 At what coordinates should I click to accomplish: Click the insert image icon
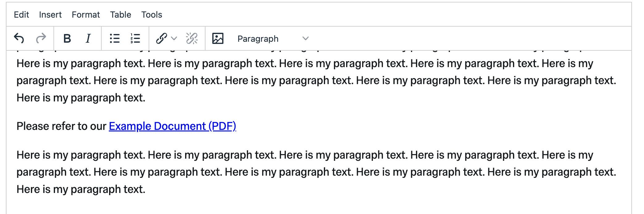218,38
